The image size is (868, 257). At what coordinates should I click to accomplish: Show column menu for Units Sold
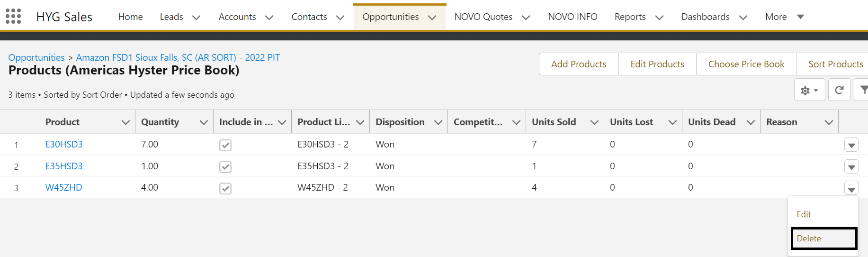point(594,122)
